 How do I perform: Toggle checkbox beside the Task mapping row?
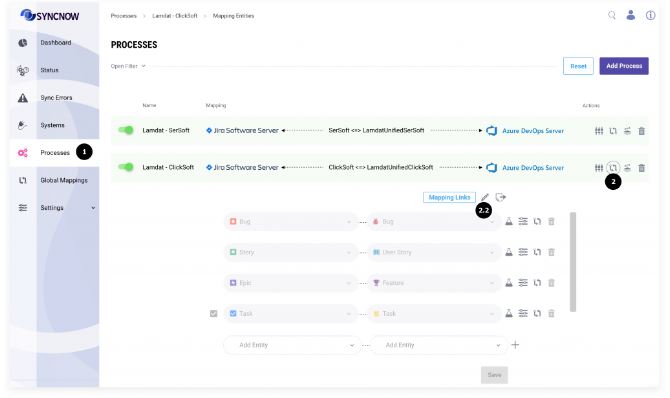coord(214,314)
